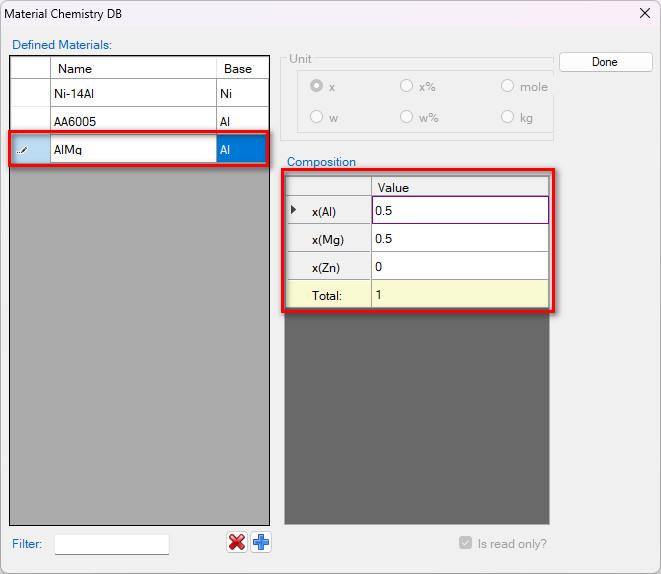Choose the mole unit option
This screenshot has height=574, width=661.
coord(508,87)
